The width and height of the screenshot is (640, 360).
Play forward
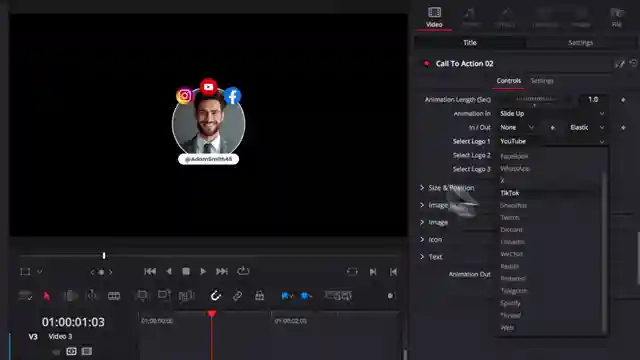click(x=203, y=271)
